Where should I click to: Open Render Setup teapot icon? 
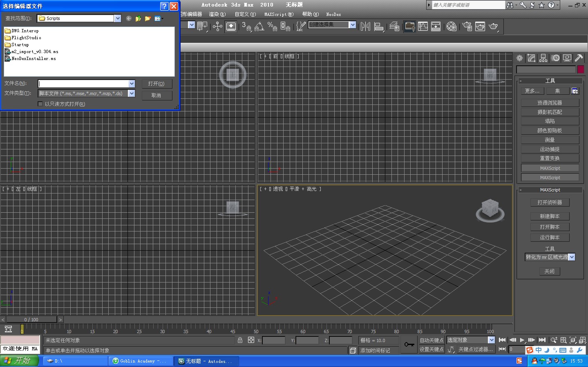coord(467,27)
